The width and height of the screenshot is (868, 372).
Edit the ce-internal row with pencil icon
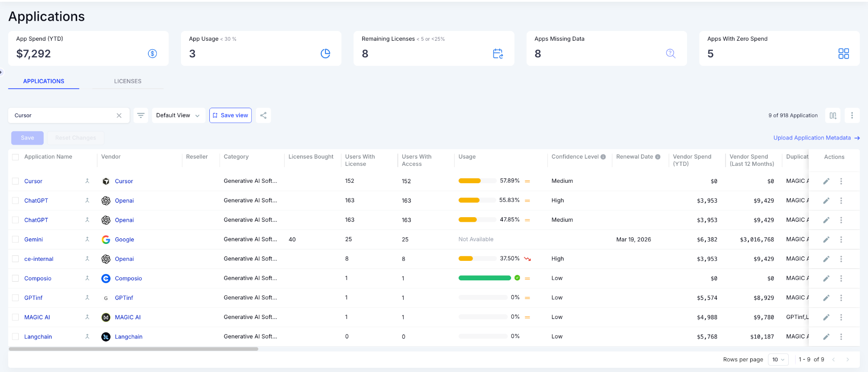pyautogui.click(x=826, y=259)
